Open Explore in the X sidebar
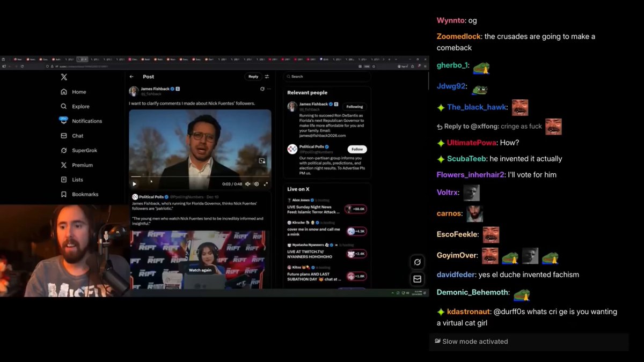 75,106
